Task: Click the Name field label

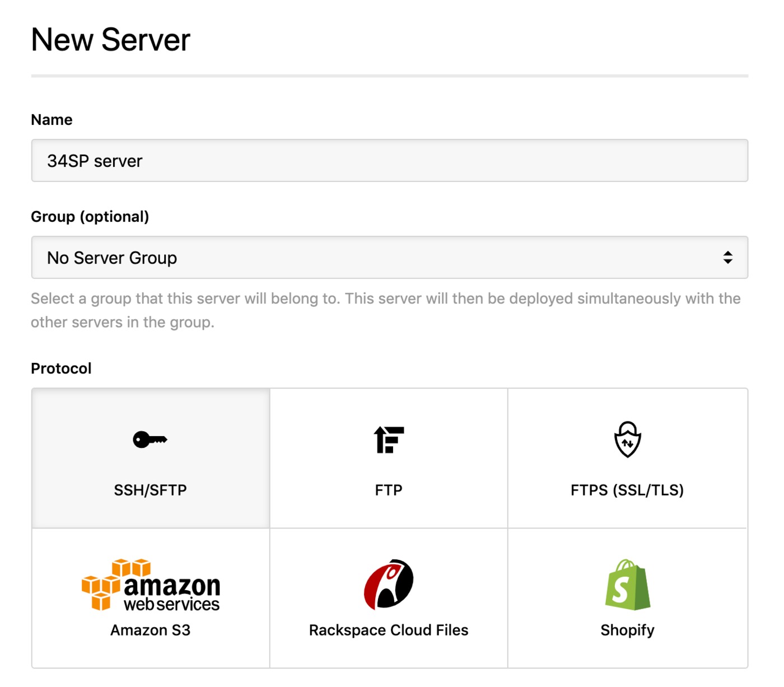Action: [52, 120]
